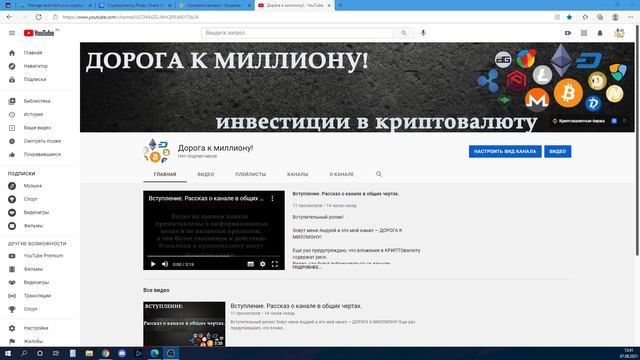The width and height of the screenshot is (640, 360).
Task: Open the create video camera icon
Action: click(x=568, y=33)
